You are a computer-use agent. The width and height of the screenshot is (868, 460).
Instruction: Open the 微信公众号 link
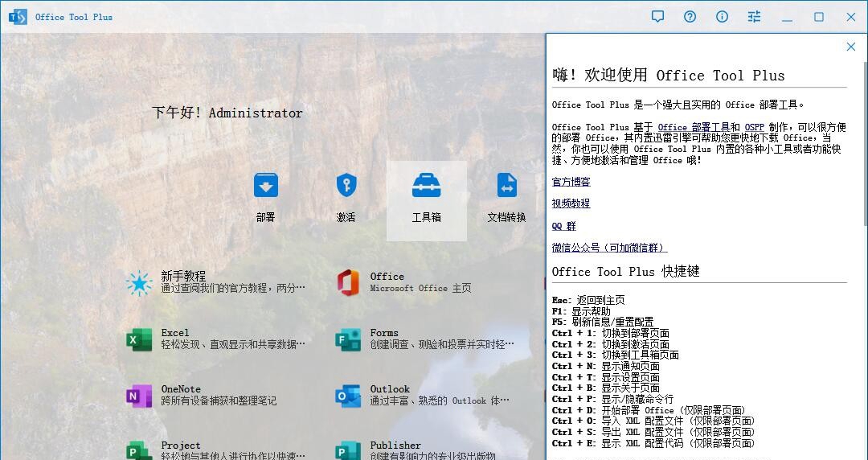tap(609, 248)
